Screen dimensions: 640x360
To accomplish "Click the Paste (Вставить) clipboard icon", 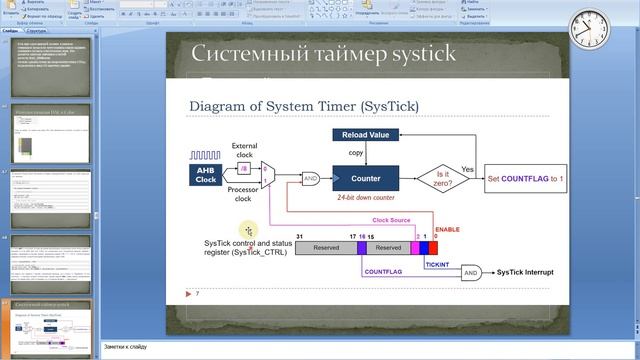I will coord(11,5).
